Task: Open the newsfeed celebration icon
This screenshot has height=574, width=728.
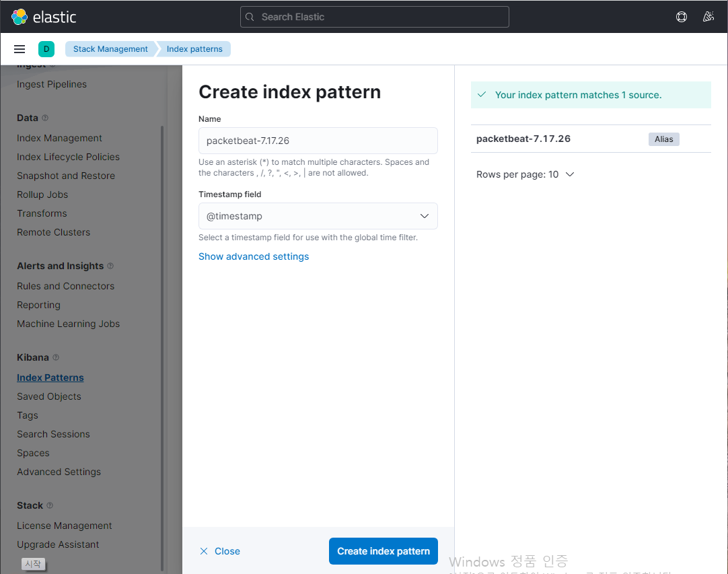Action: click(708, 17)
